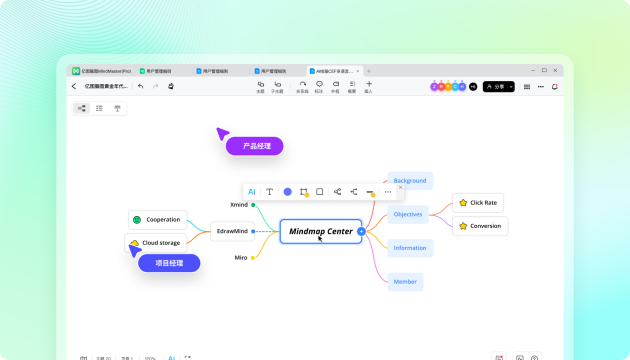Select the Information topic node
This screenshot has width=630, height=360.
(x=410, y=248)
